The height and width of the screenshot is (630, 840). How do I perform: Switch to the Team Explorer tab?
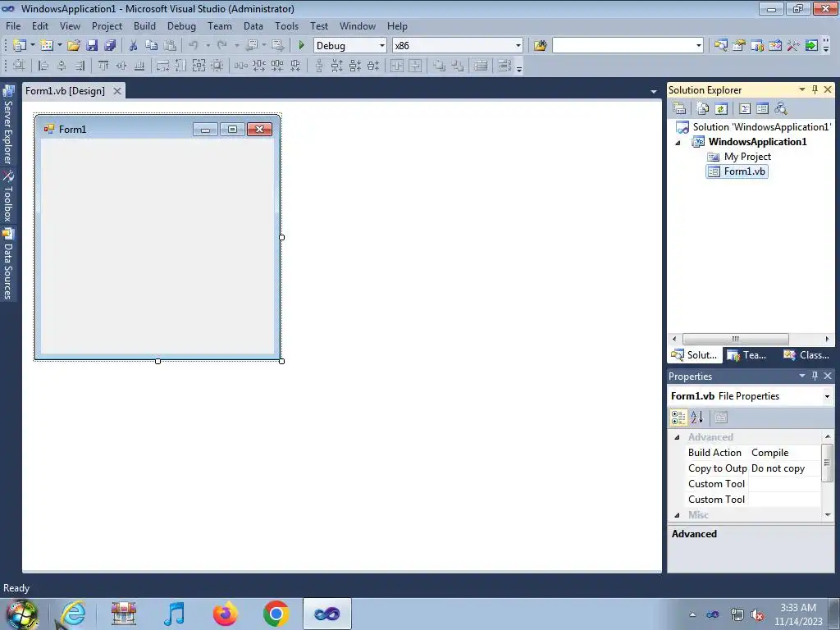tap(746, 354)
